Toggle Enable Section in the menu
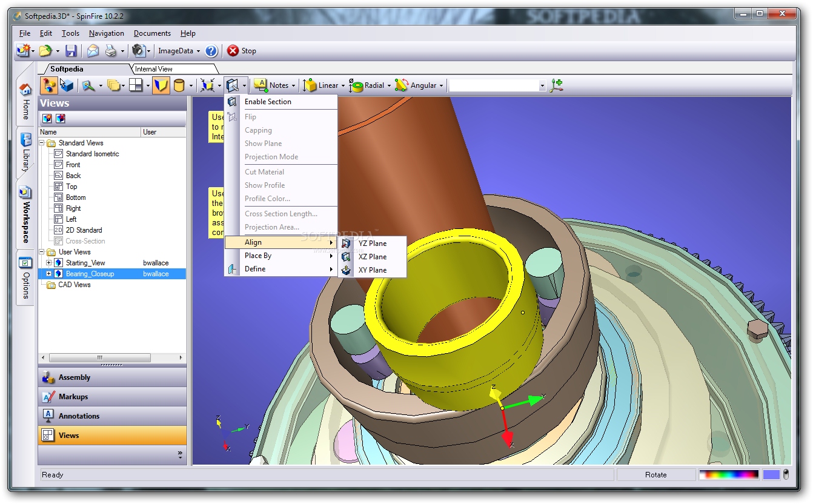Screen dimensions: 813x504 [281, 102]
